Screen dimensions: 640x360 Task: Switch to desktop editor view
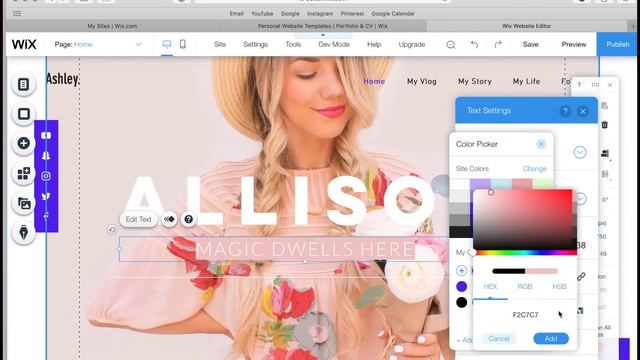tap(167, 44)
